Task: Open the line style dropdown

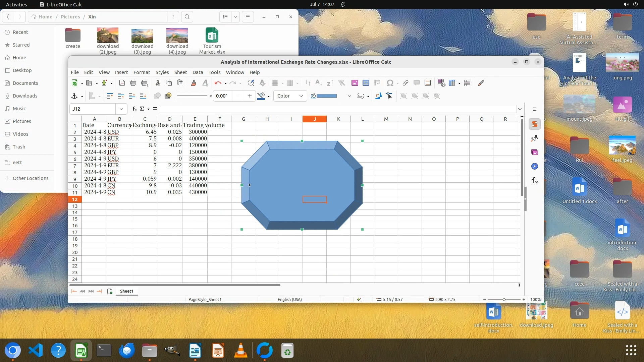Action: (x=211, y=96)
